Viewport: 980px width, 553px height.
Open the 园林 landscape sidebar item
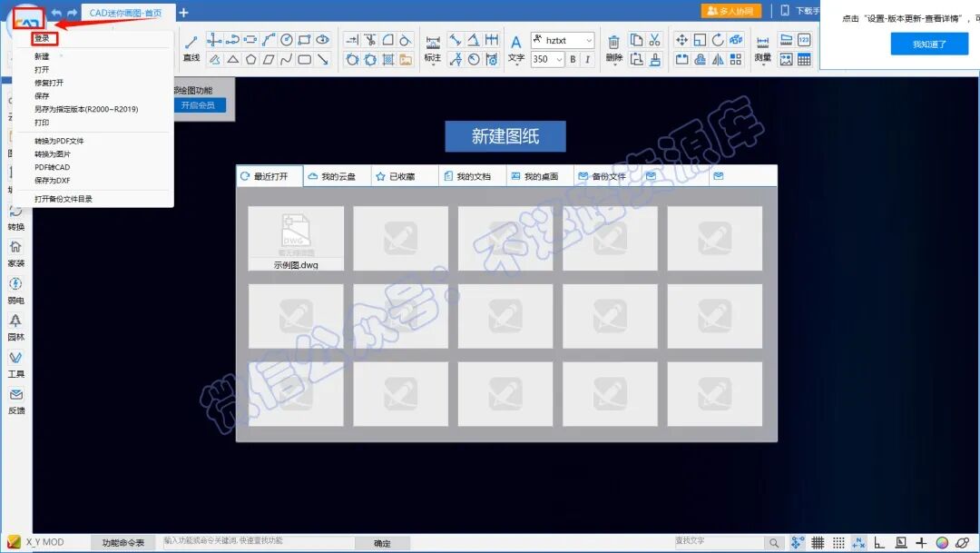[16, 327]
